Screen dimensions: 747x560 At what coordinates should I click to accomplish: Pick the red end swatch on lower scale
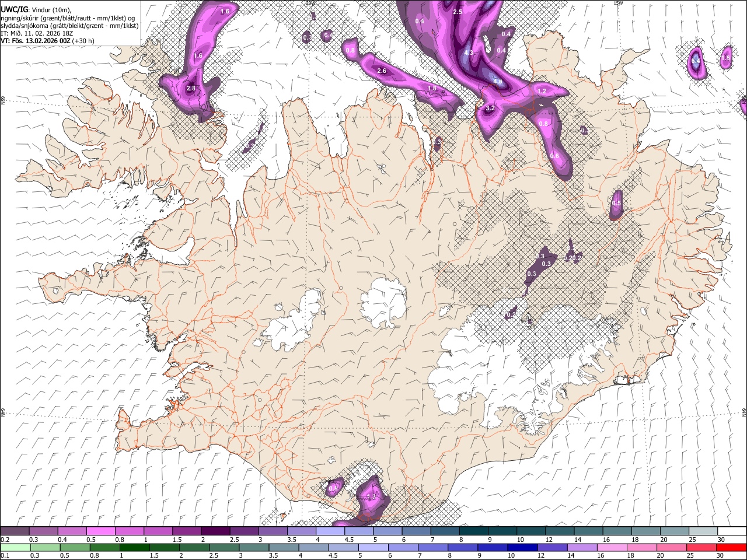click(731, 547)
